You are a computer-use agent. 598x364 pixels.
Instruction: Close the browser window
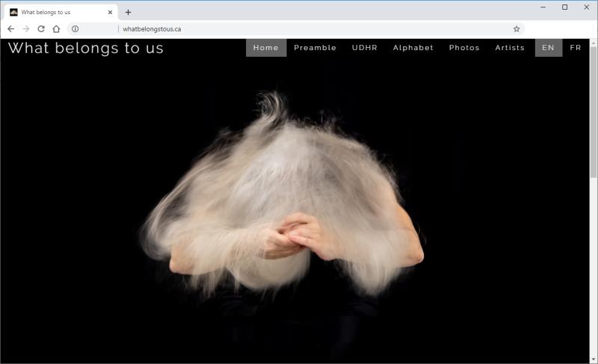pyautogui.click(x=587, y=7)
